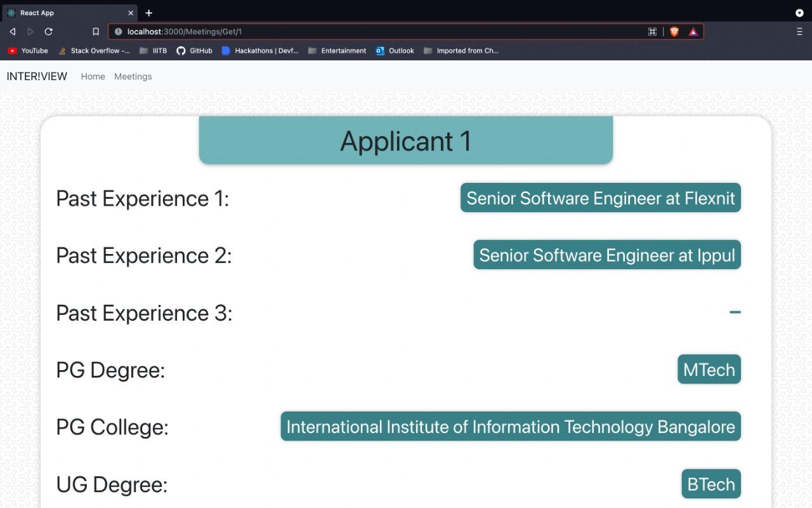Click the browser forward arrow
The image size is (812, 508).
(30, 32)
